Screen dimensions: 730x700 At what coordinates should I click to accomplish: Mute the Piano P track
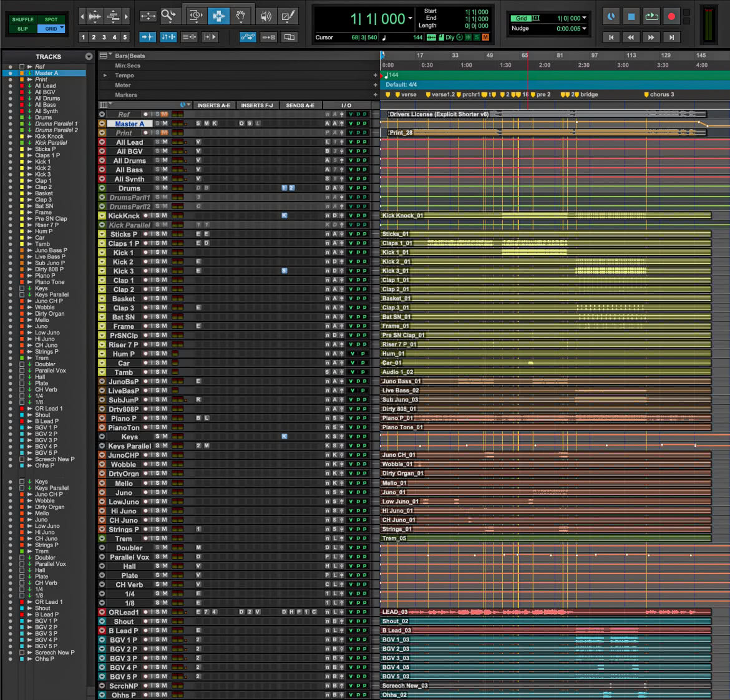point(165,418)
